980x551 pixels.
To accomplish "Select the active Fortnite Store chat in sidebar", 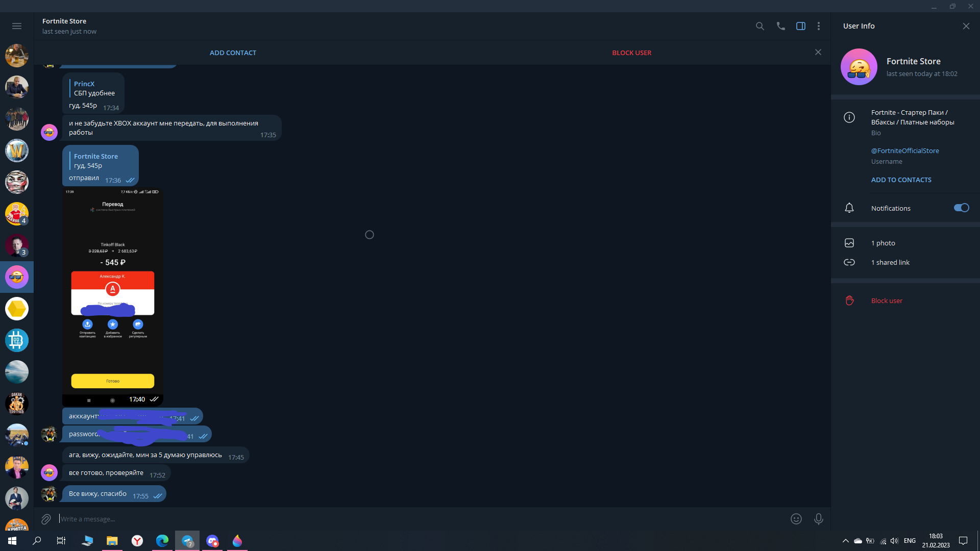I will click(17, 277).
